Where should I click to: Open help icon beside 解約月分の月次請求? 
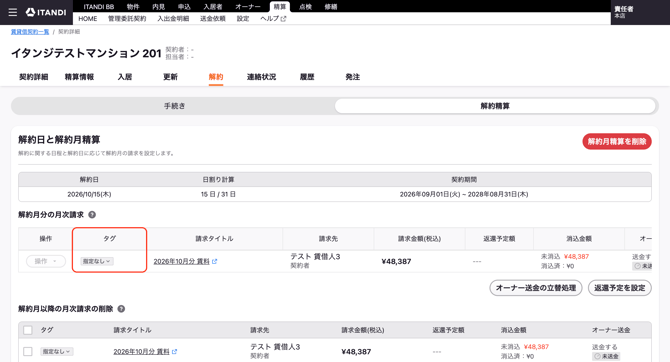pos(92,215)
